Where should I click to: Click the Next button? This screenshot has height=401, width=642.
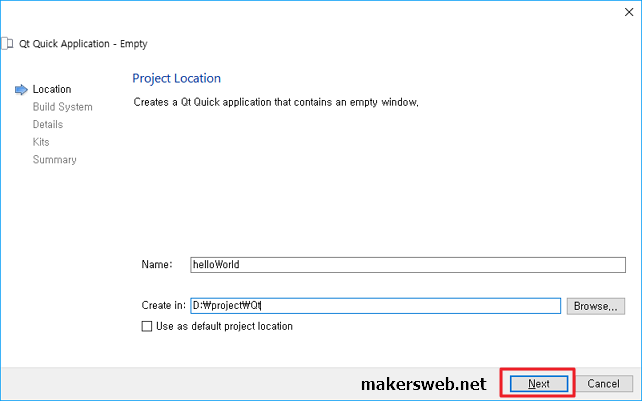coord(539,384)
